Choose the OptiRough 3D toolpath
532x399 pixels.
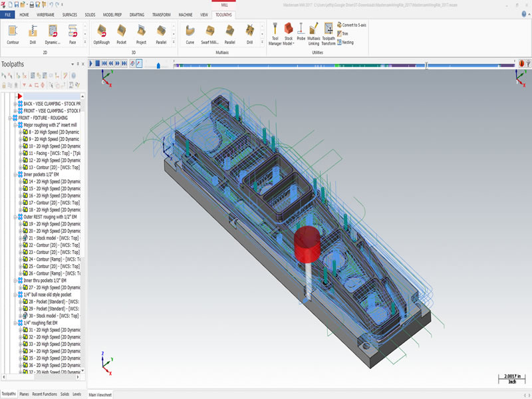tap(102, 35)
